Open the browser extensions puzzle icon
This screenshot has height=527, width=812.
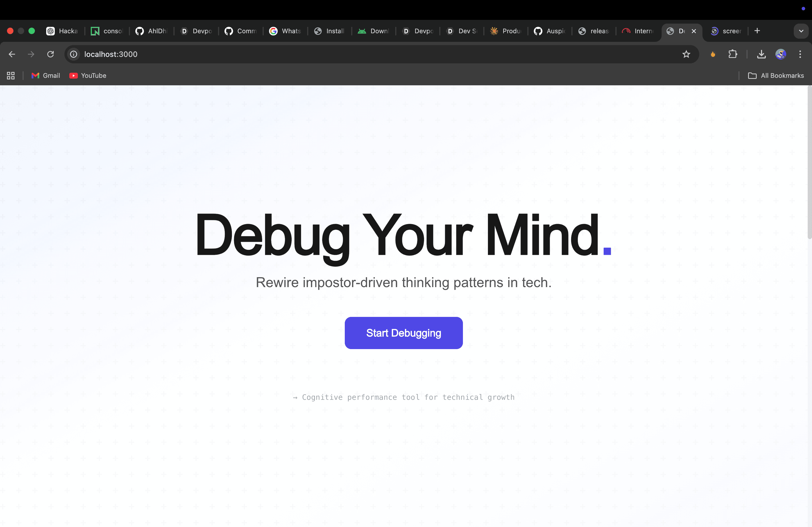point(733,54)
